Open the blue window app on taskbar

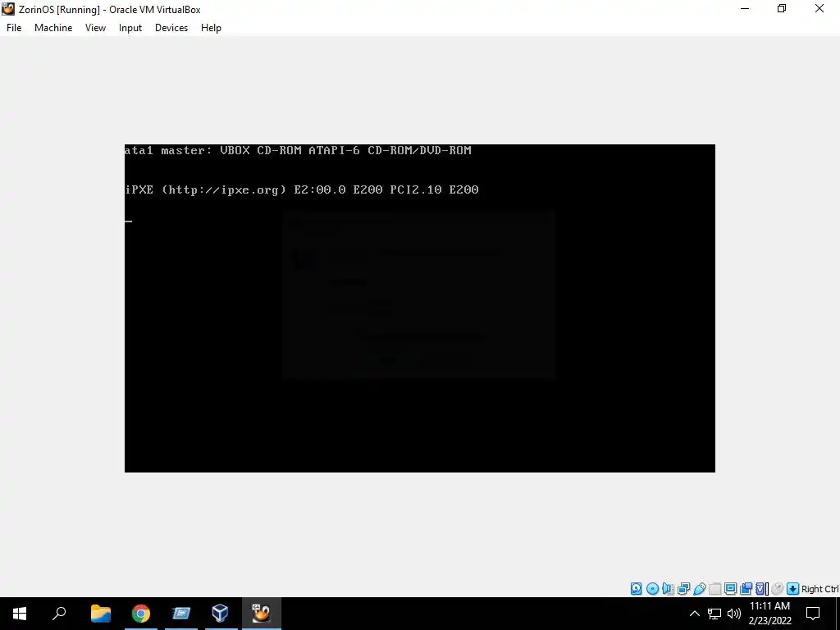point(181,614)
